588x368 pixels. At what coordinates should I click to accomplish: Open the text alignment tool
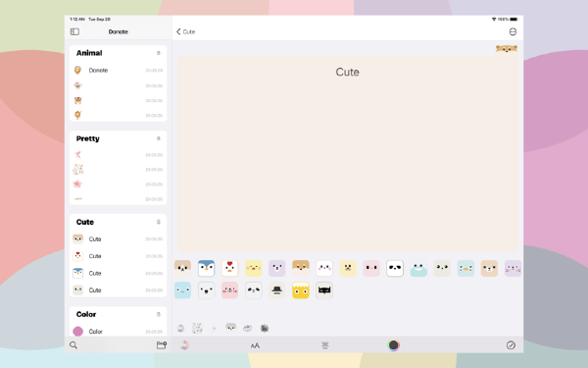(325, 345)
